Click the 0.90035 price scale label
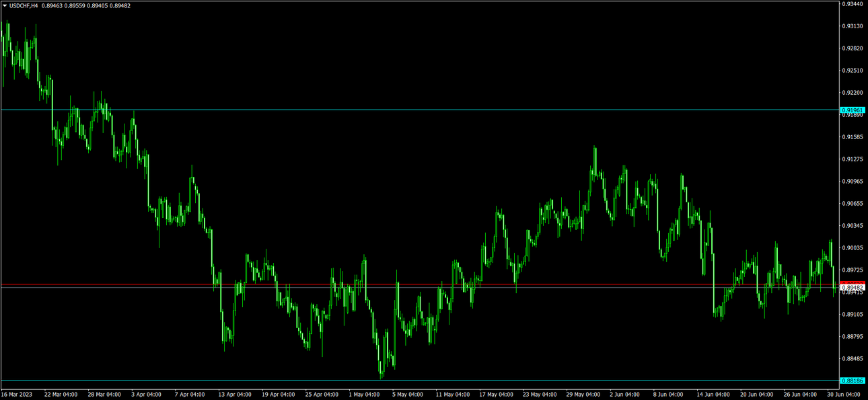The height and width of the screenshot is (400, 868). pos(853,248)
